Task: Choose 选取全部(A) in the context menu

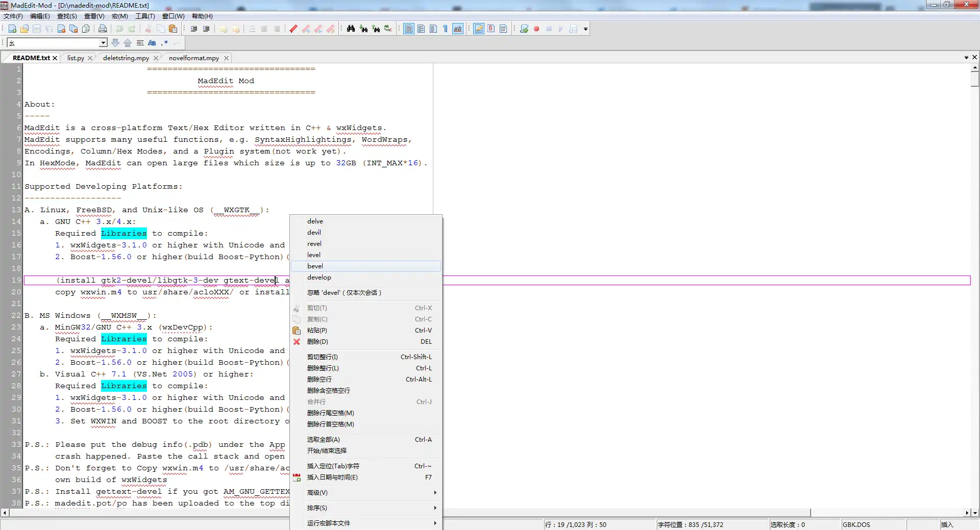Action: coord(365,440)
